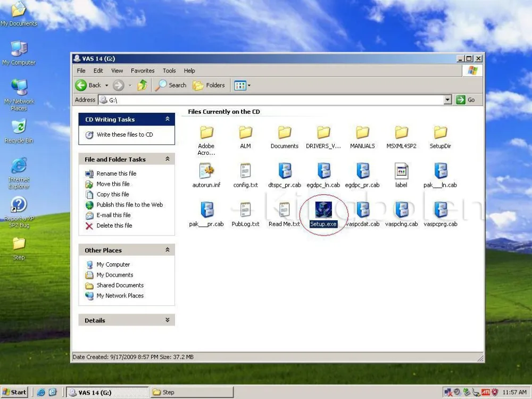Image resolution: width=532 pixels, height=399 pixels.
Task: Open the Favorites menu
Action: pyautogui.click(x=143, y=71)
